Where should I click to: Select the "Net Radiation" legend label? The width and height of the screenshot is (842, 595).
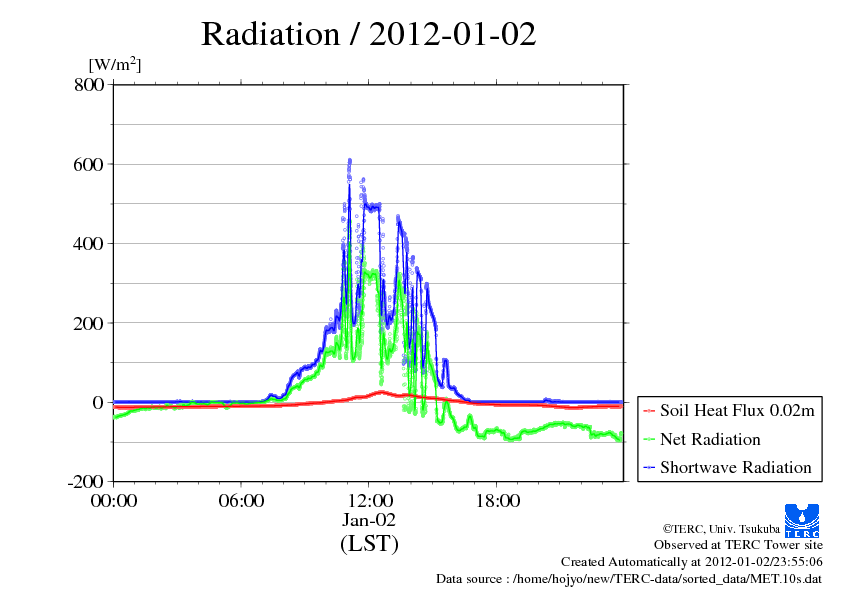click(710, 439)
